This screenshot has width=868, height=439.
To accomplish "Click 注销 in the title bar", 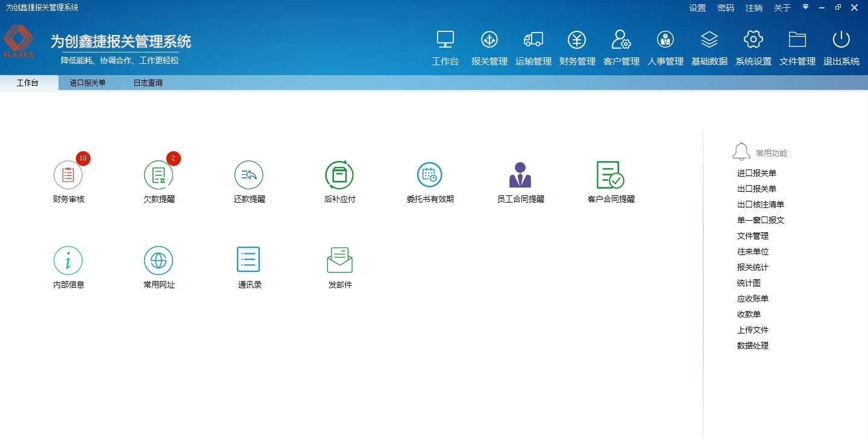I will click(753, 8).
